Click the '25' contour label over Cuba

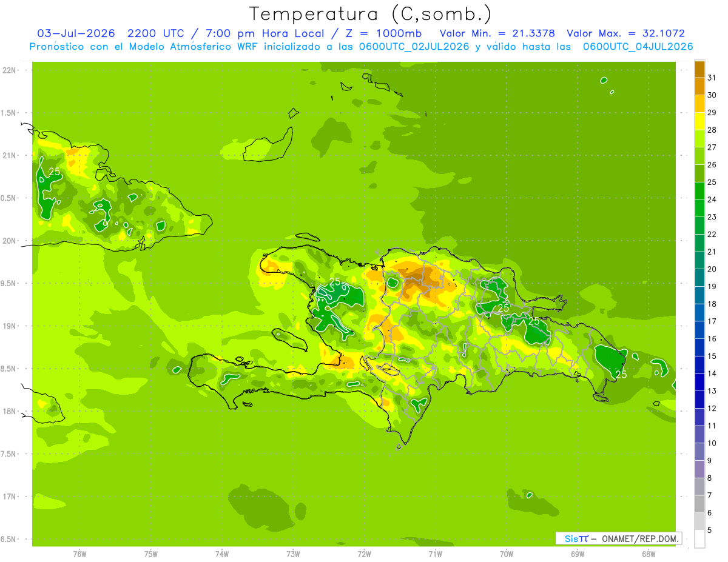(55, 172)
